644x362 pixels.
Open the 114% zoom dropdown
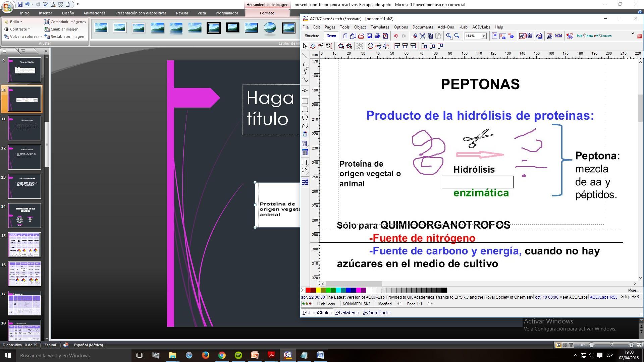(484, 36)
